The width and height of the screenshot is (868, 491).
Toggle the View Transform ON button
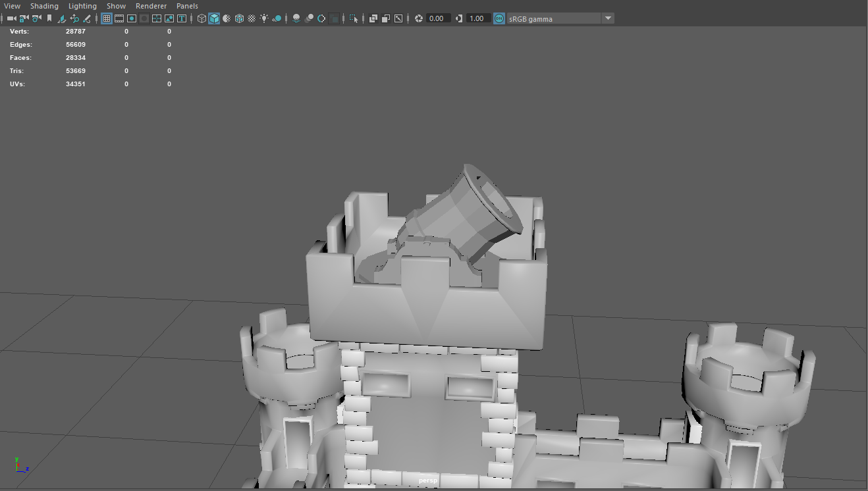[499, 18]
